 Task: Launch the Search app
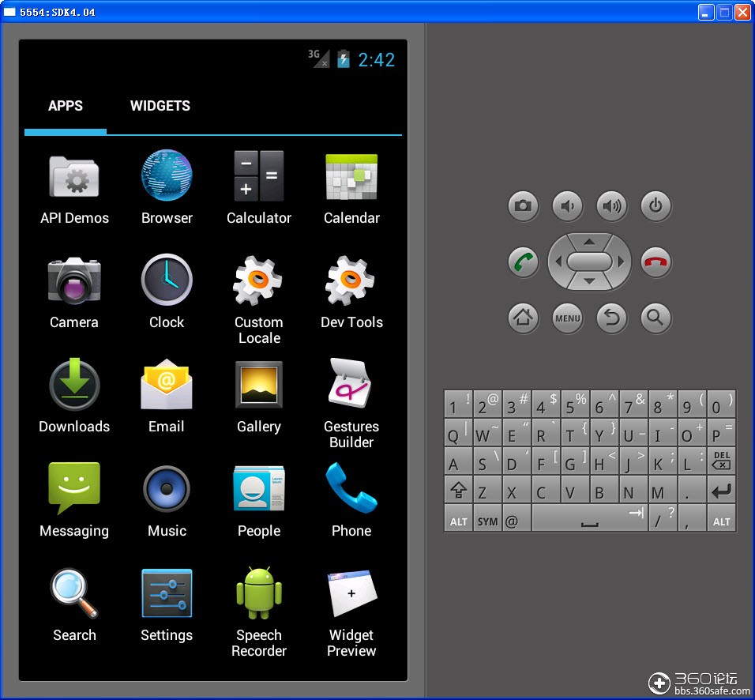74,606
